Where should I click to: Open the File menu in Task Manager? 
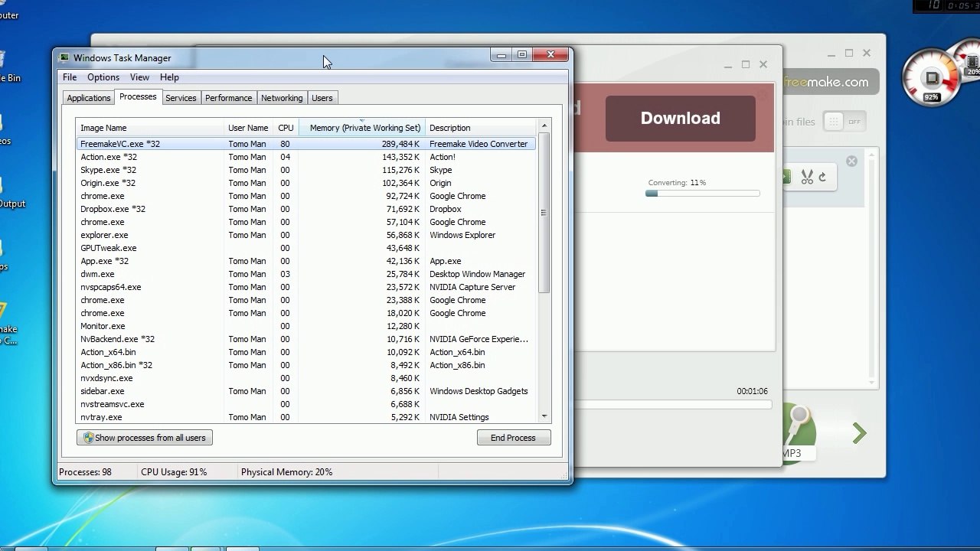tap(70, 77)
